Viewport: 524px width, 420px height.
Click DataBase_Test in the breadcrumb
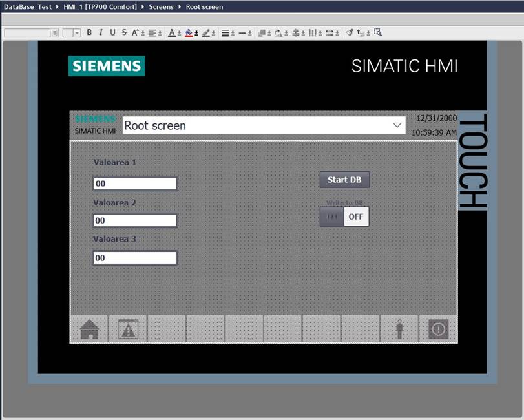[x=26, y=7]
